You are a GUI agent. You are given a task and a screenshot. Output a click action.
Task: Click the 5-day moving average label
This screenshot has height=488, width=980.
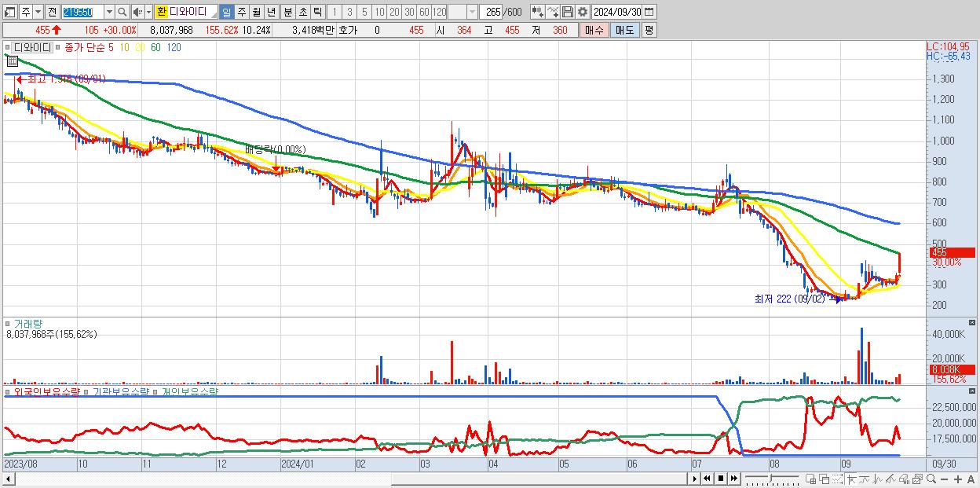[x=111, y=47]
